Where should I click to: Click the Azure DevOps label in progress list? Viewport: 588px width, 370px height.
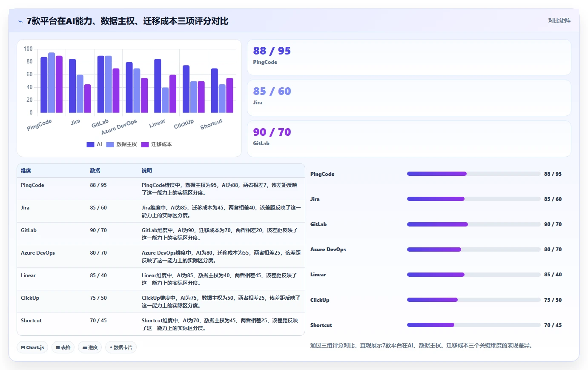[x=328, y=250]
